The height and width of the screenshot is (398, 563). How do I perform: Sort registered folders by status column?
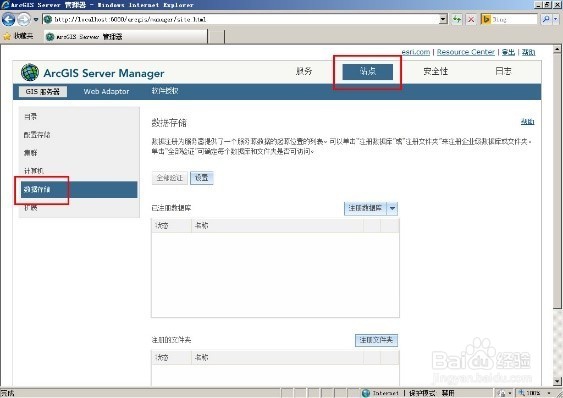(x=172, y=358)
